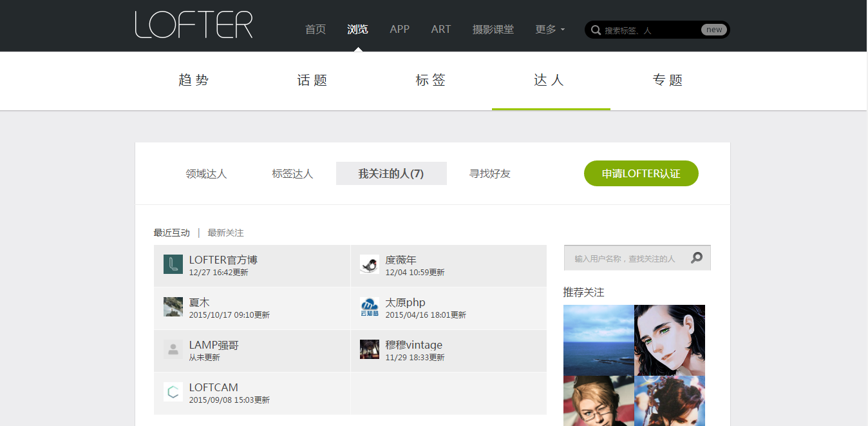The width and height of the screenshot is (868, 426).
Task: Click 12/04 10:59更新 timestamp text
Action: 415,273
